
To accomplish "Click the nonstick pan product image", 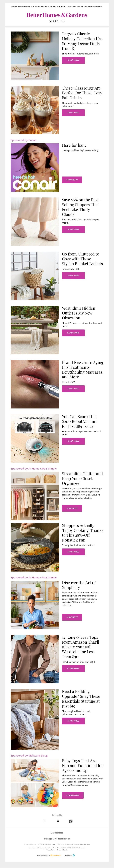I will pos(35,547).
